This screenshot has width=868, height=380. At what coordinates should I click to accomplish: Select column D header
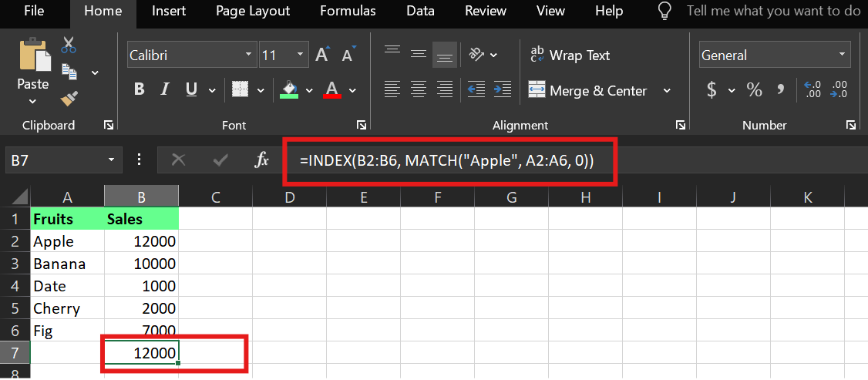coord(290,197)
